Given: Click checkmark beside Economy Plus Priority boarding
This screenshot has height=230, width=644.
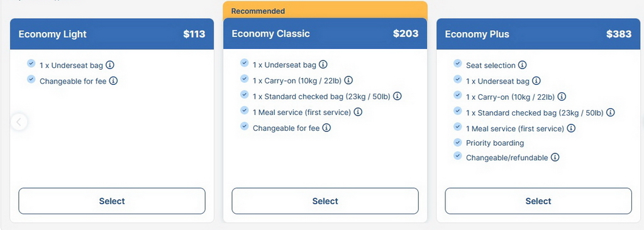Looking at the screenshot, I should click(458, 142).
